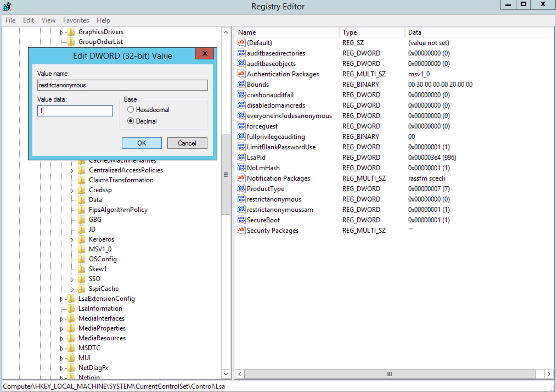Select the OSConfig tree item
Screen dimensions: 556x392
(103, 259)
